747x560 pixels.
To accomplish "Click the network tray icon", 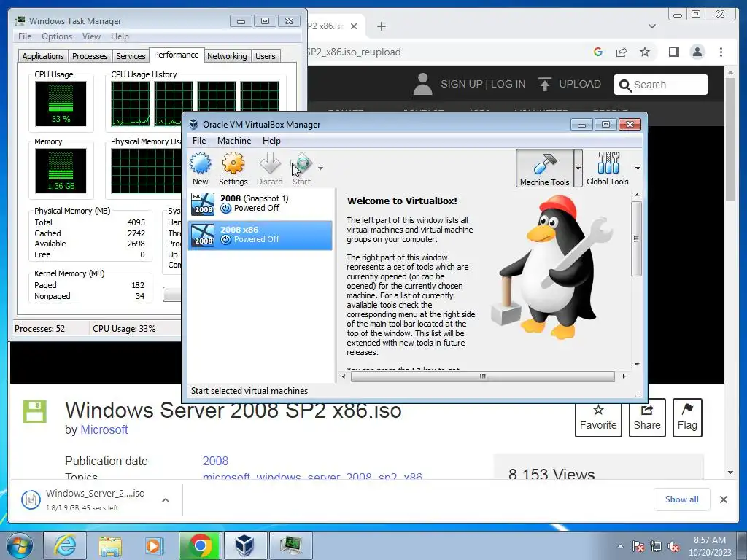I will pos(656,546).
